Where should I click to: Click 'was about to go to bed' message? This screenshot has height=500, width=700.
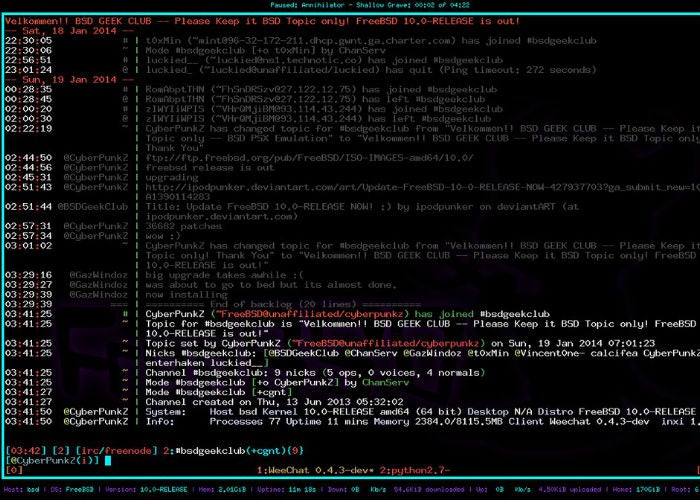coord(271,285)
